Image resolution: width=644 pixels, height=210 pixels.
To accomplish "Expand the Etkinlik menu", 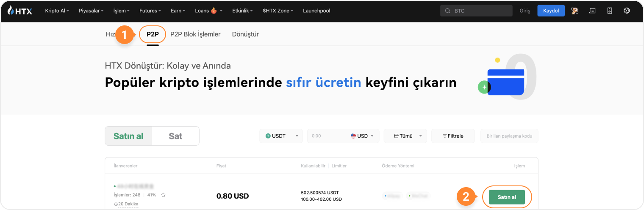I will [243, 11].
